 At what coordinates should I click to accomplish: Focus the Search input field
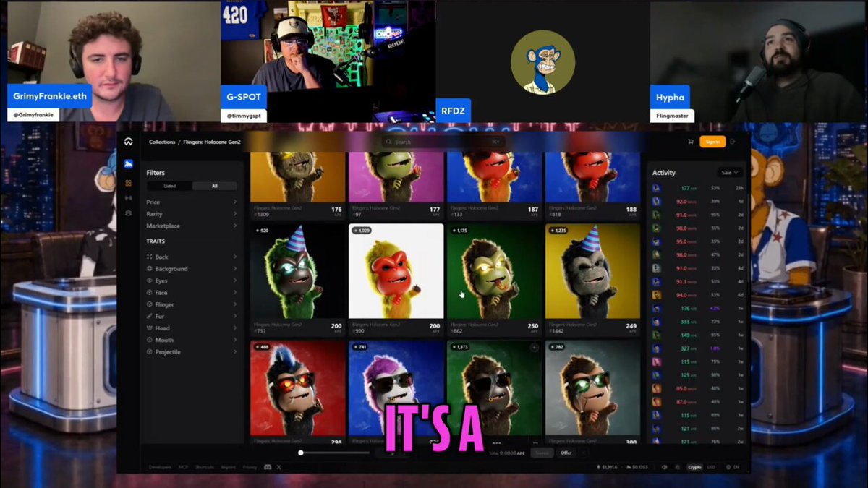(x=443, y=142)
